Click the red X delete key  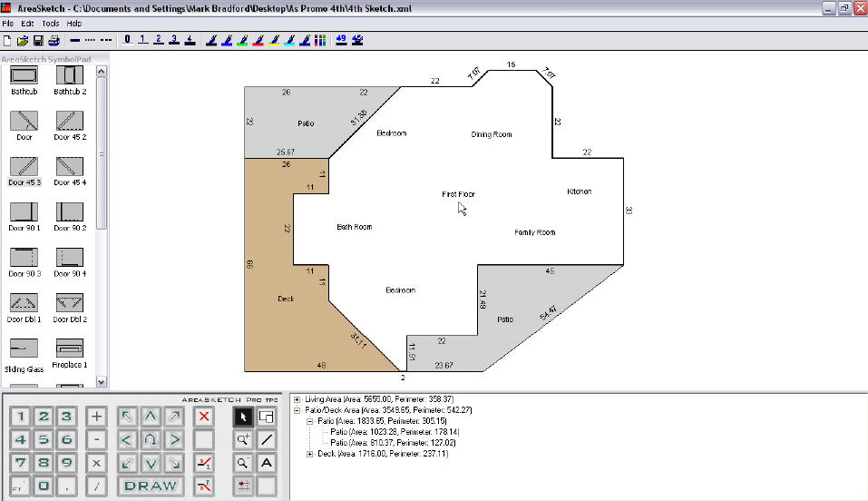[x=204, y=417]
